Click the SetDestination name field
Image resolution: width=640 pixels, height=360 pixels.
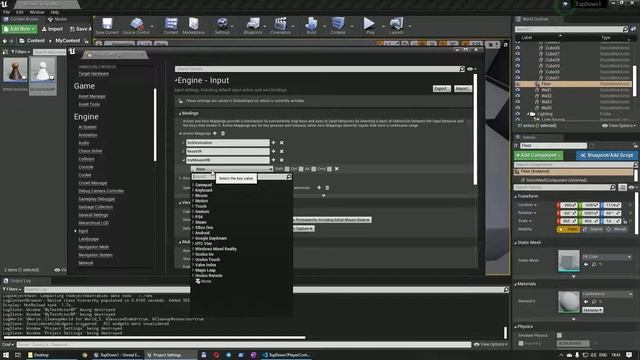tap(227, 142)
